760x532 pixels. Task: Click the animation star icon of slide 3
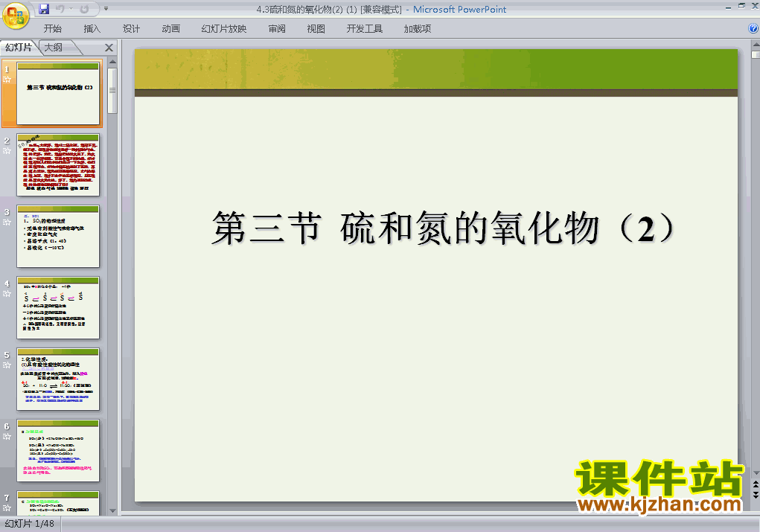click(x=7, y=222)
